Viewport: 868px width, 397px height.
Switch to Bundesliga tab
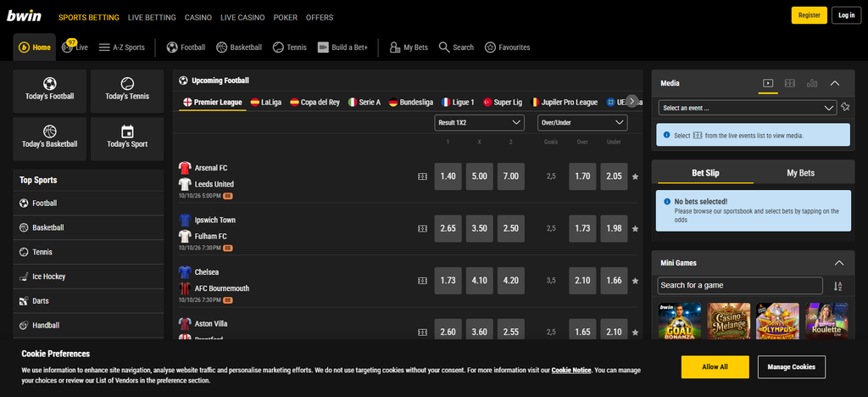pyautogui.click(x=411, y=102)
